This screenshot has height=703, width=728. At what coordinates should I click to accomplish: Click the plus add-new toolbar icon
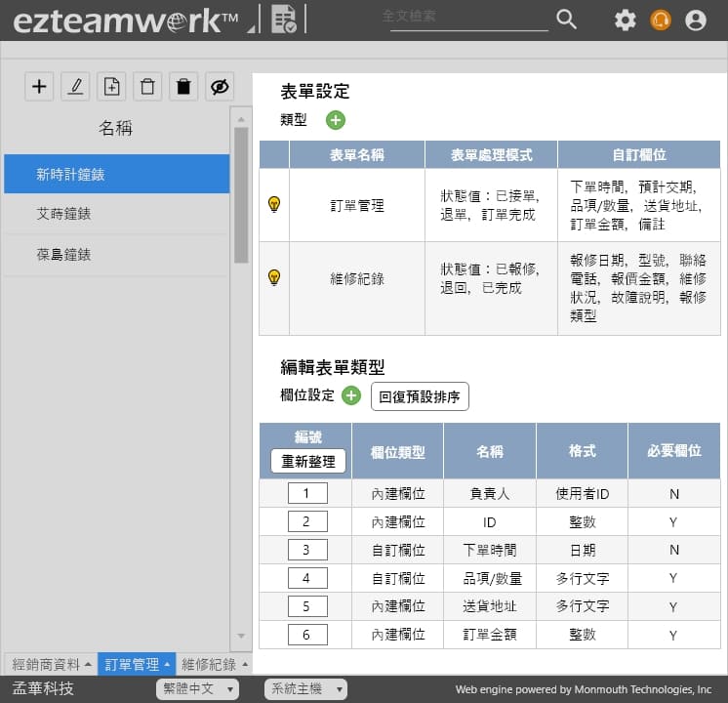(39, 87)
